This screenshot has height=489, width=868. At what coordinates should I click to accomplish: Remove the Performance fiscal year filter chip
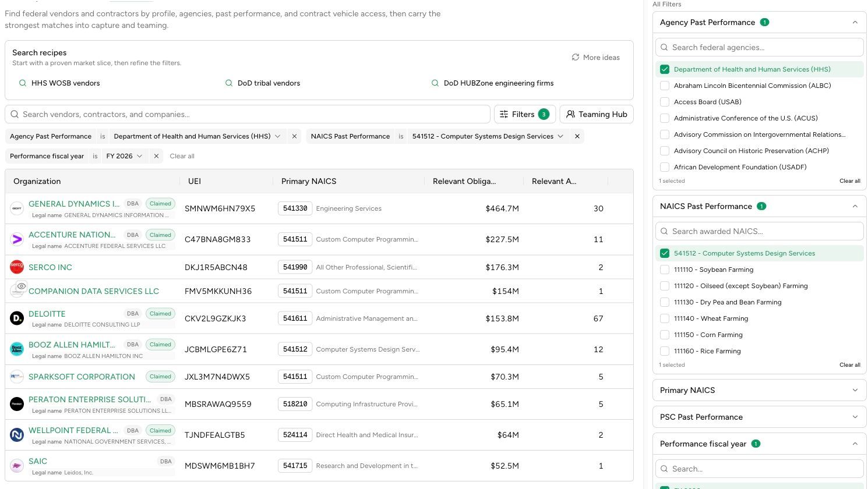[156, 156]
